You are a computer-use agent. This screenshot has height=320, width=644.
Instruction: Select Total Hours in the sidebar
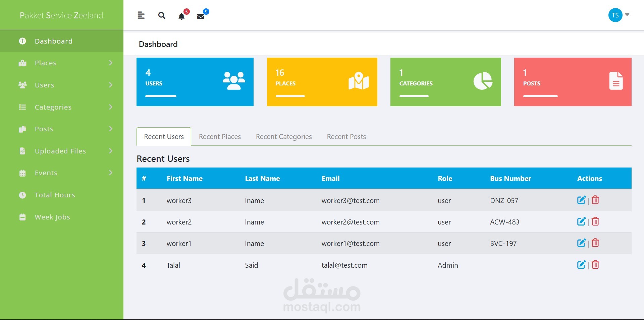(x=55, y=195)
